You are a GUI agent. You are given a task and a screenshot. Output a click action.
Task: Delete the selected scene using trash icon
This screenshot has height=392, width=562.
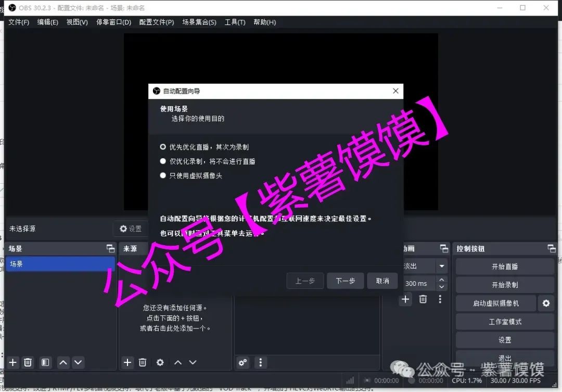pos(28,362)
